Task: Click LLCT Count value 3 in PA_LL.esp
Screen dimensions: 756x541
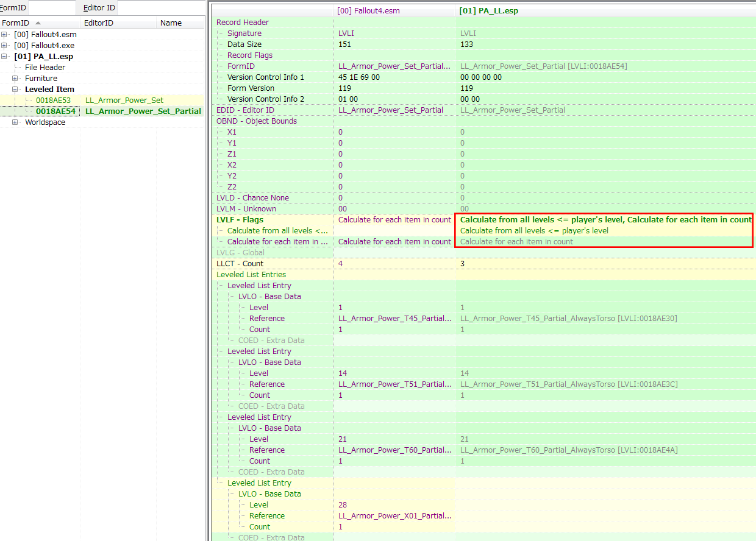Action: [463, 263]
